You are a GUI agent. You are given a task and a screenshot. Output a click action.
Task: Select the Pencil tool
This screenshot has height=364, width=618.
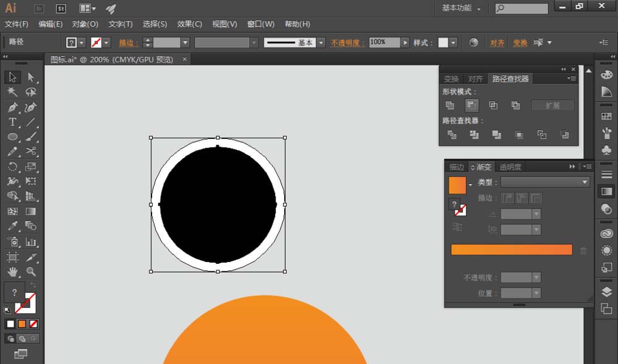click(x=12, y=151)
